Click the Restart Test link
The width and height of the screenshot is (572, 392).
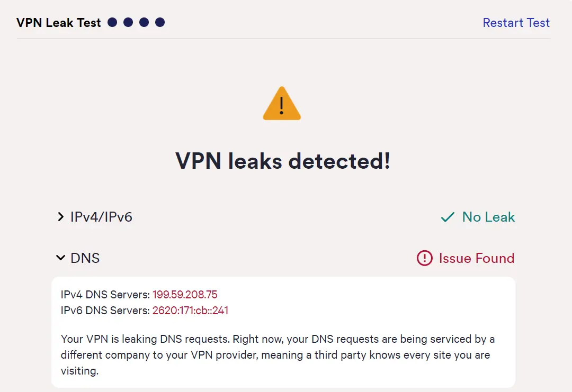[x=516, y=23]
